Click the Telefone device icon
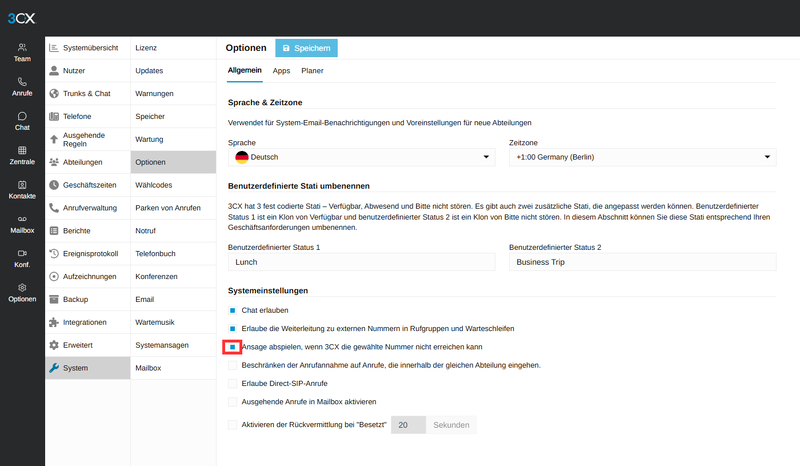 tap(54, 116)
